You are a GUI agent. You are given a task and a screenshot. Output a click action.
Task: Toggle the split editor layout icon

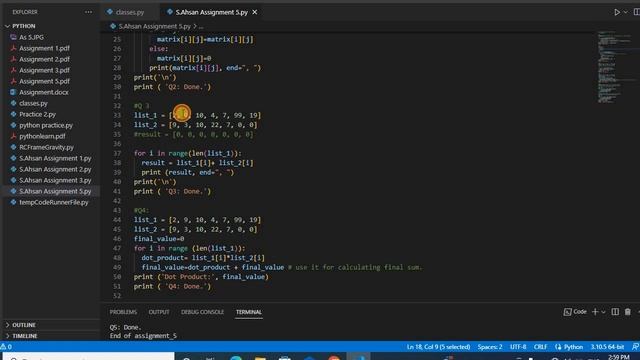coord(636,12)
